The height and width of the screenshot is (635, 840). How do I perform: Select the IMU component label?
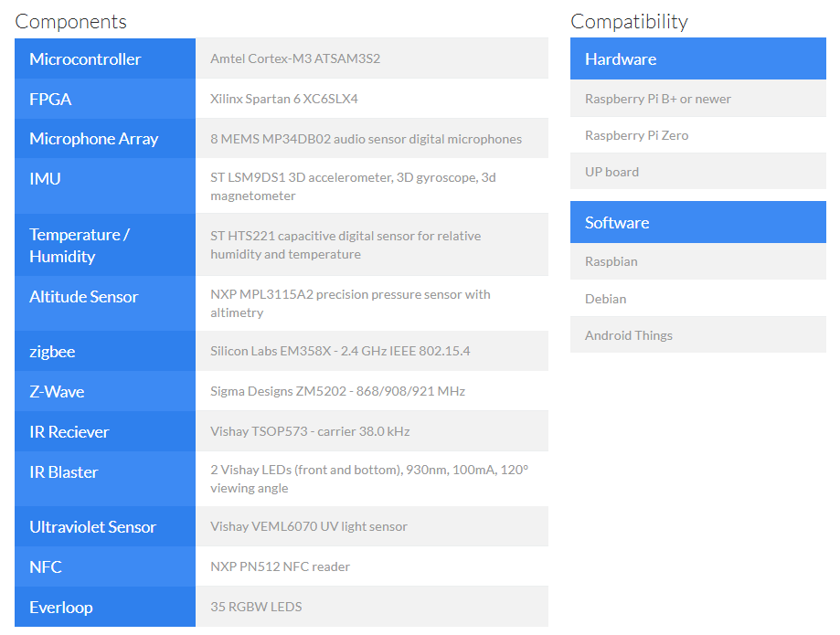[x=45, y=179]
